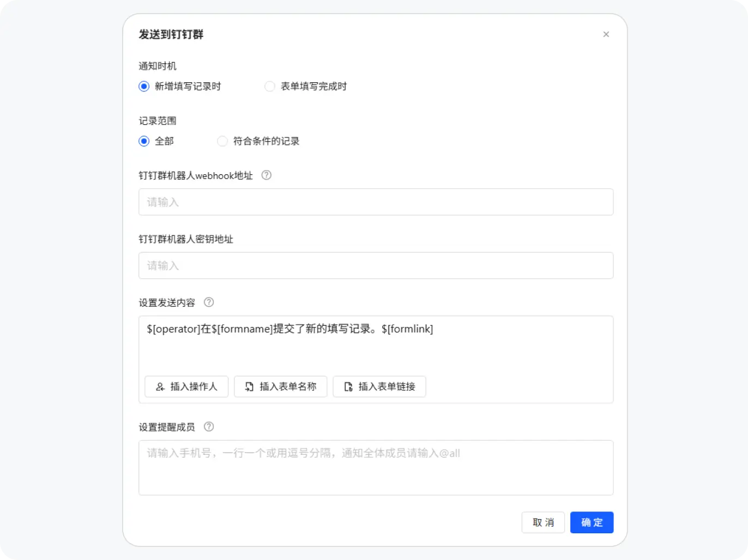Focus the 提醒成员 phone number text area

coord(376,467)
